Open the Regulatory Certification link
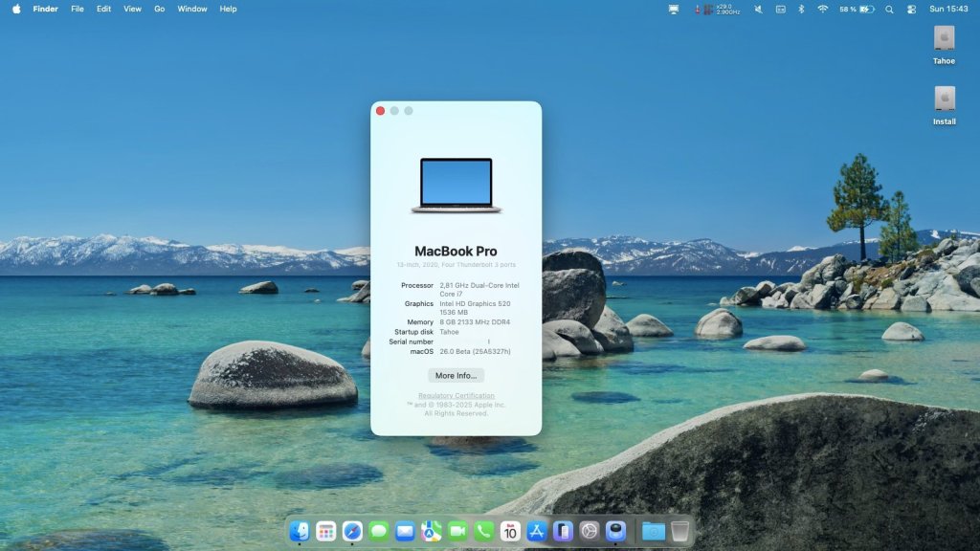 (456, 396)
